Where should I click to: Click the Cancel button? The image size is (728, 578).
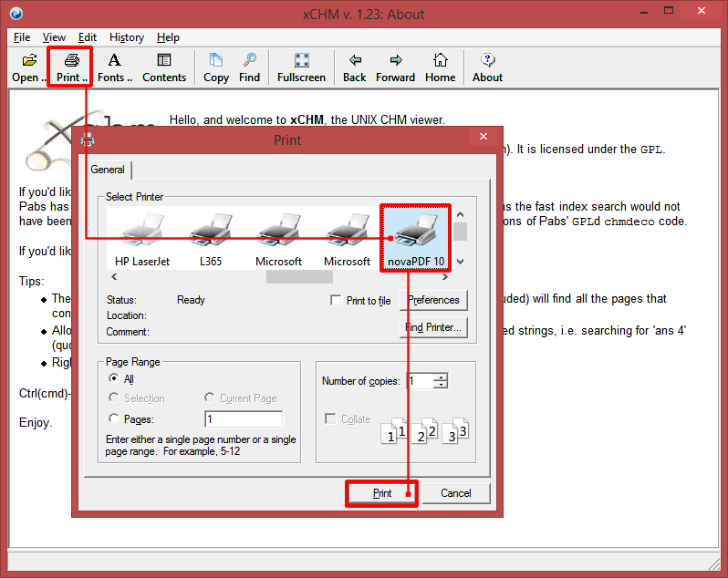click(456, 493)
